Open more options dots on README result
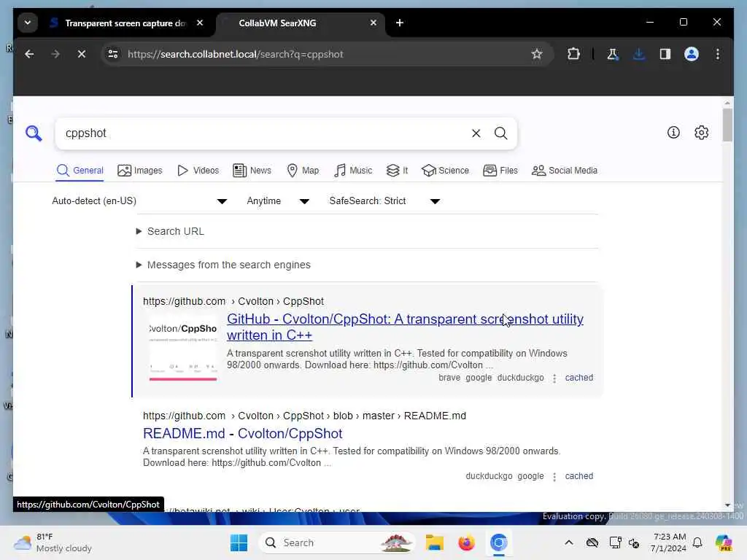 click(x=554, y=477)
